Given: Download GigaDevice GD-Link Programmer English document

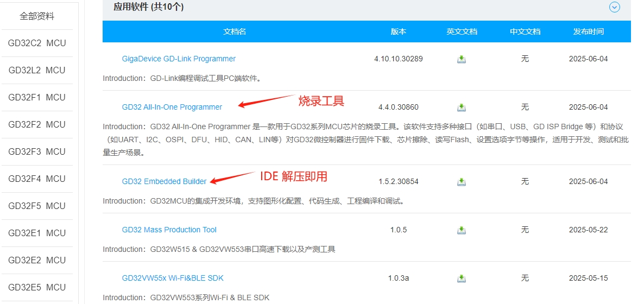Looking at the screenshot, I should (x=462, y=59).
